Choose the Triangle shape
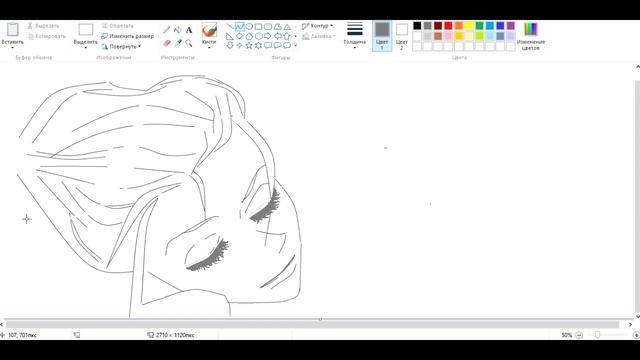 point(287,27)
